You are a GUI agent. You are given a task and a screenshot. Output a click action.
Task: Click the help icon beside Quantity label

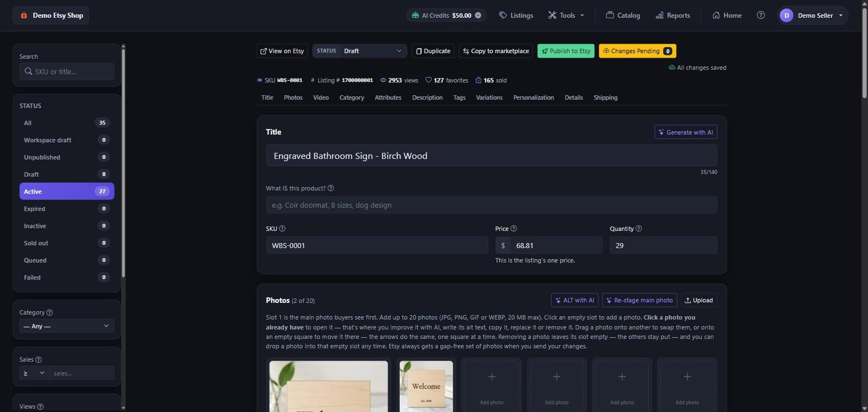639,229
